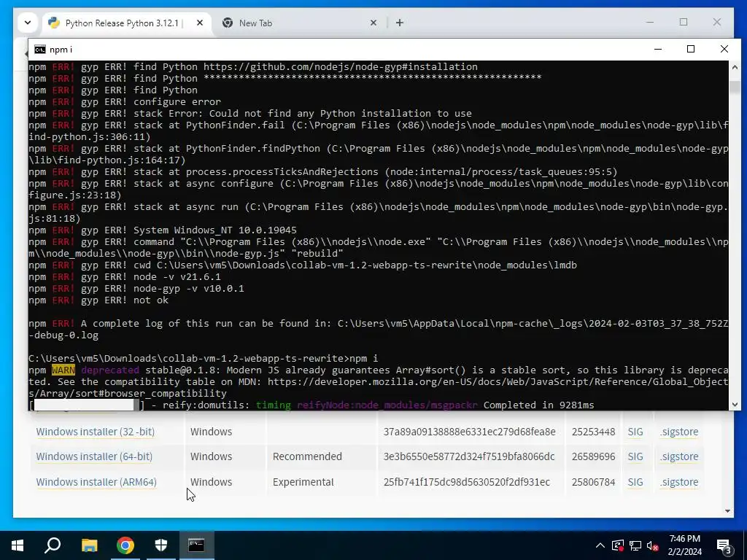747x560 pixels.
Task: Open SIG link for 32-bit installer
Action: pyautogui.click(x=635, y=432)
